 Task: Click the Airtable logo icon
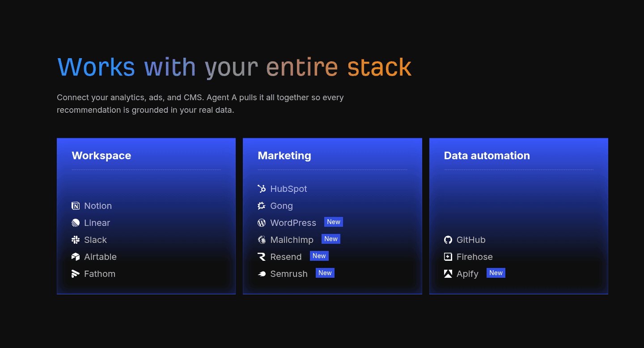pyautogui.click(x=76, y=257)
